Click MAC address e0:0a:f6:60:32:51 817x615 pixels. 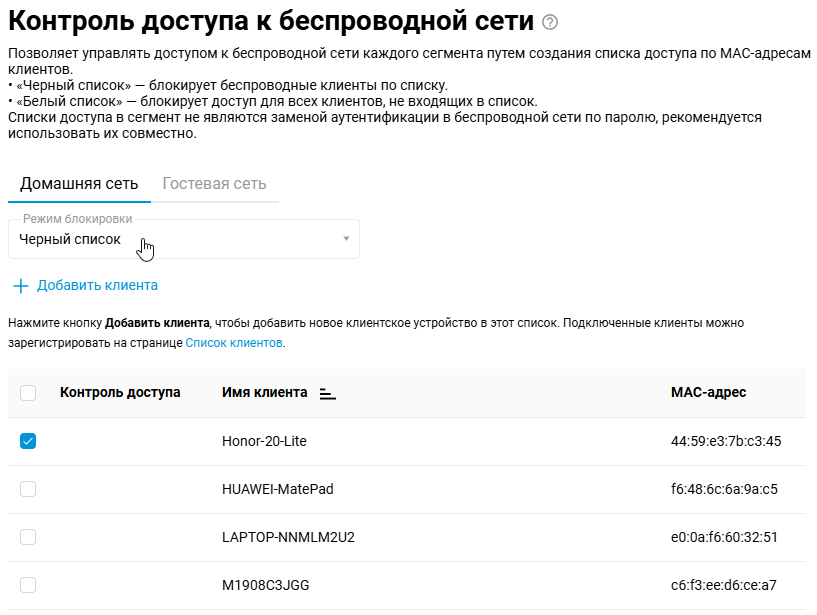coord(724,537)
